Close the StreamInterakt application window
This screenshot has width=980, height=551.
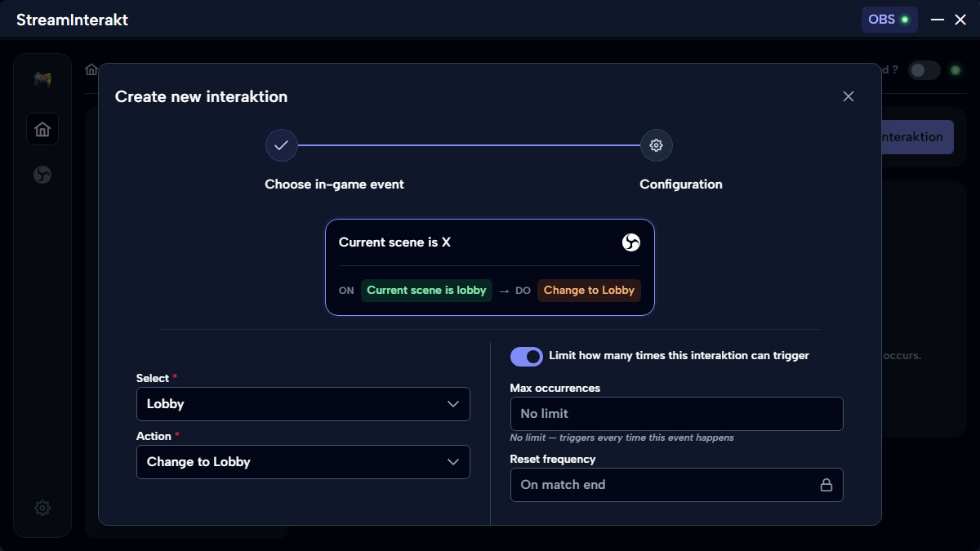(x=960, y=20)
